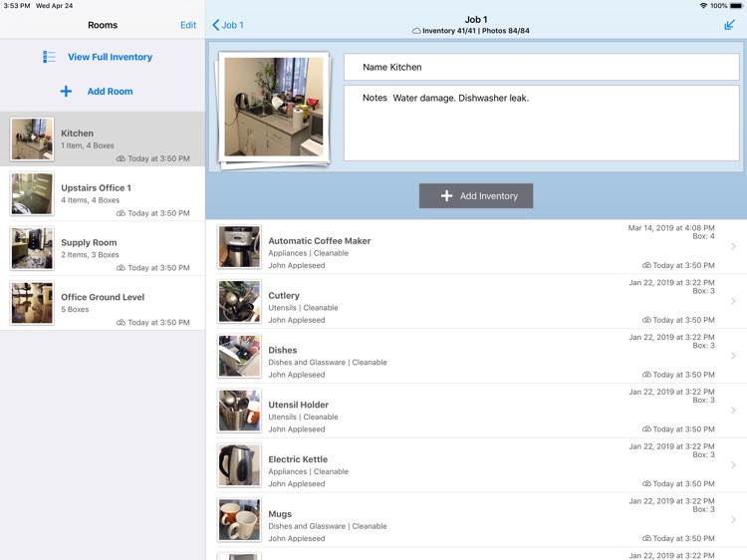Click the plus icon beside Add Room
The width and height of the screenshot is (747, 560).
[66, 91]
